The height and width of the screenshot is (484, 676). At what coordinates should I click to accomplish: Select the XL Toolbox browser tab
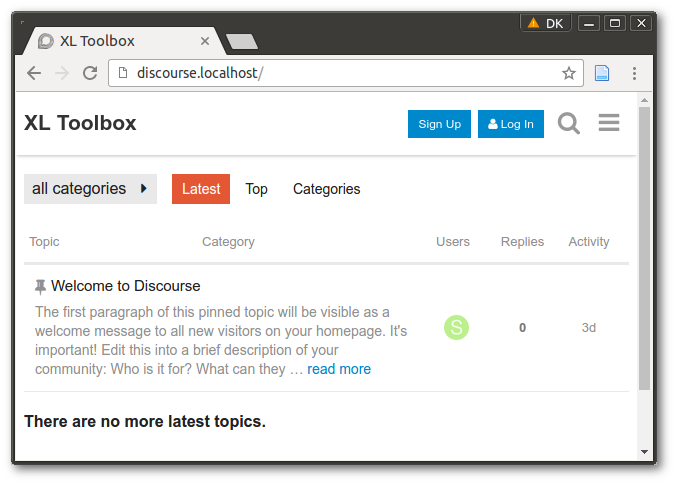pyautogui.click(x=123, y=41)
